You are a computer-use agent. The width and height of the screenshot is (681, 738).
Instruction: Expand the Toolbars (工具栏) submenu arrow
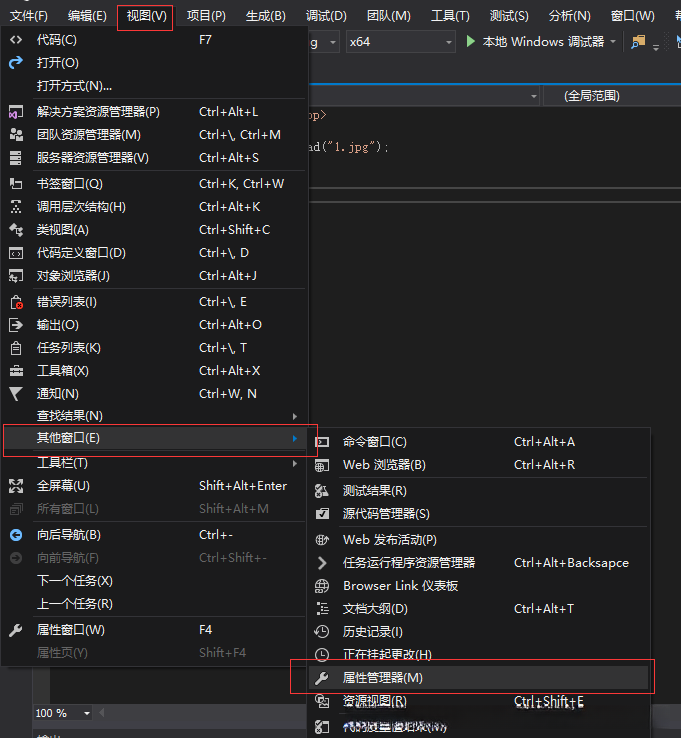(x=295, y=464)
